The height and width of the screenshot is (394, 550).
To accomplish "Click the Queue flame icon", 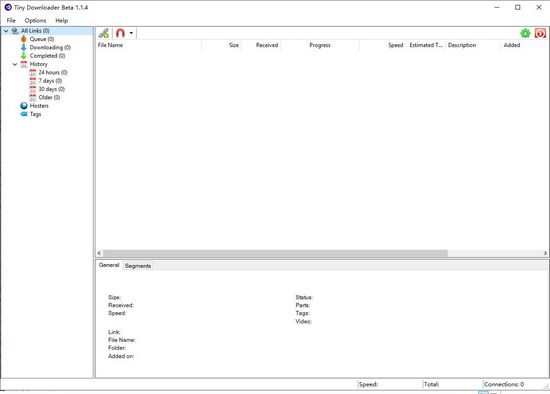I will click(24, 39).
